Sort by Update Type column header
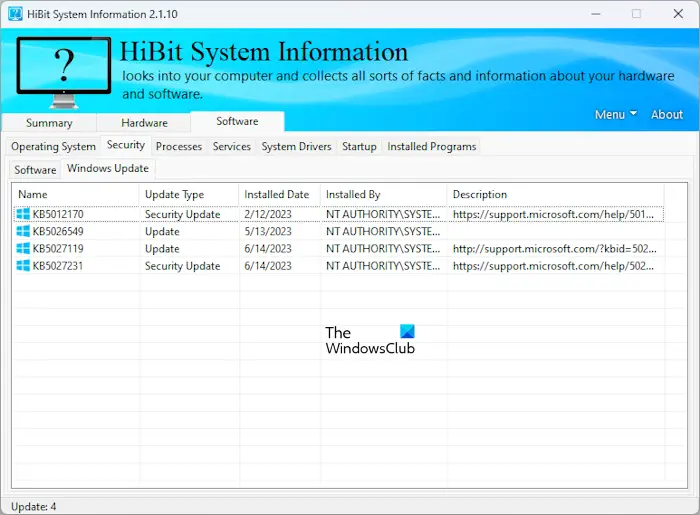 click(174, 194)
